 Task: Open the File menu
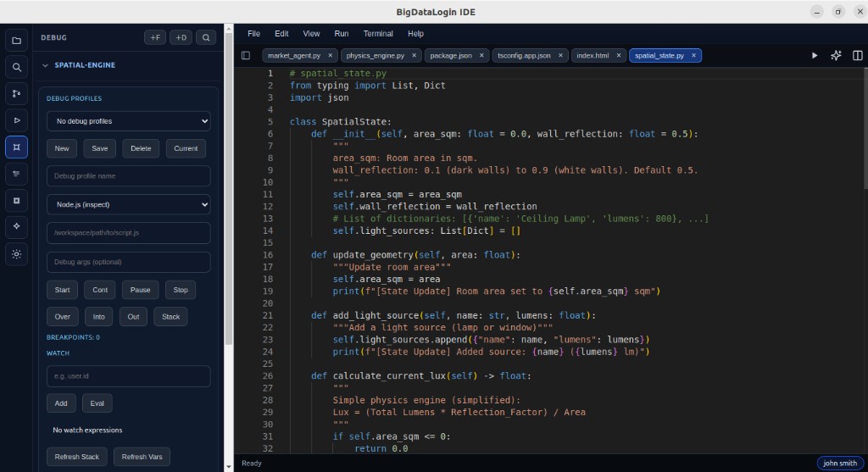253,34
